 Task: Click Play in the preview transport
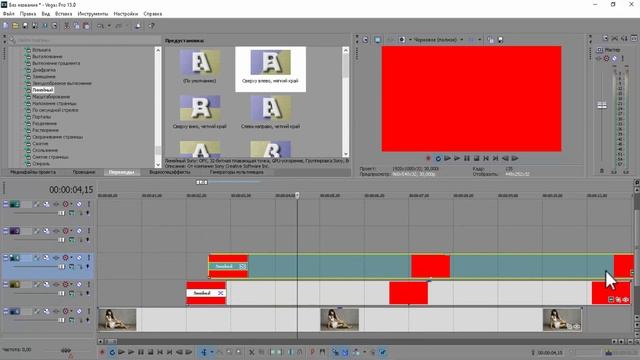point(457,158)
